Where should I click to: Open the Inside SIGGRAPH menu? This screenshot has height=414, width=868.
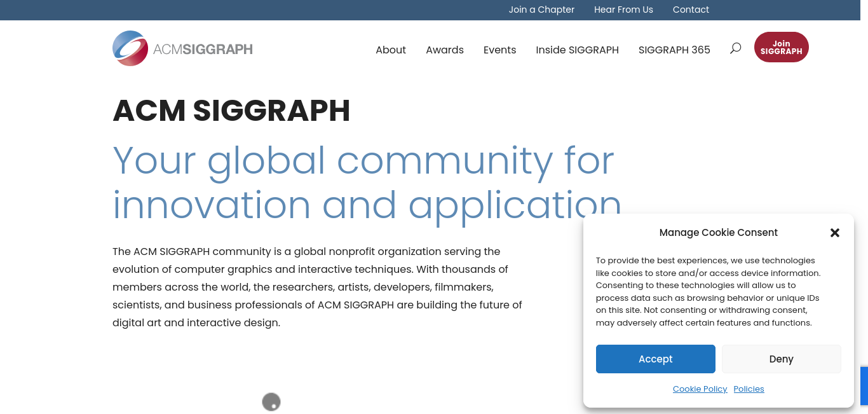[577, 50]
